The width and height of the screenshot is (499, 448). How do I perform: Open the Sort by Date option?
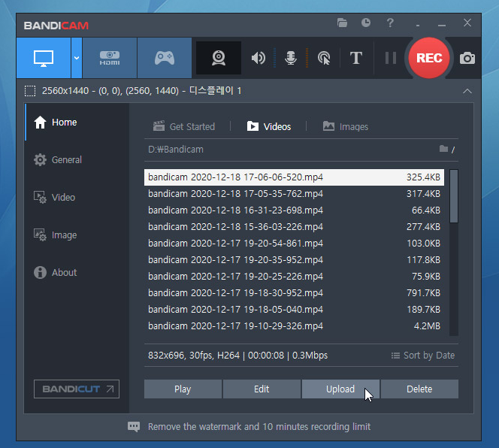(x=423, y=356)
